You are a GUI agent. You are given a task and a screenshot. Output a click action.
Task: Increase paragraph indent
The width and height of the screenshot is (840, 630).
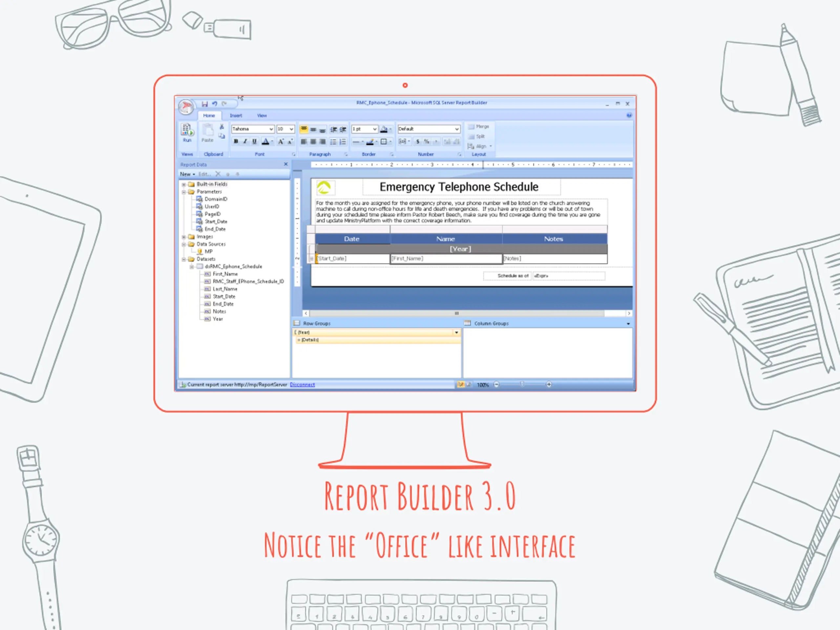(343, 130)
